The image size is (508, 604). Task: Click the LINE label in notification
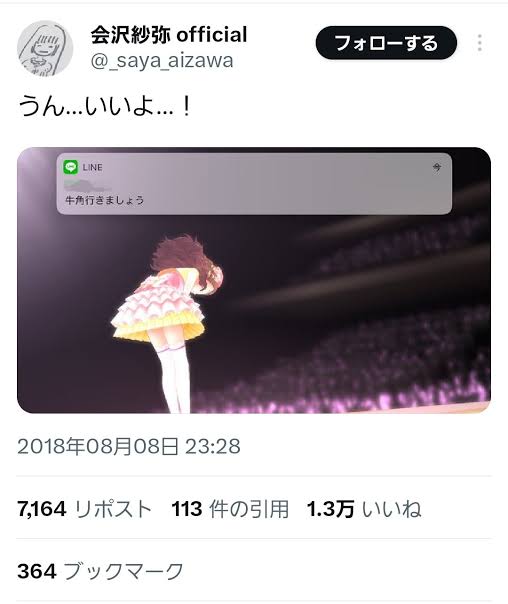coord(93,168)
